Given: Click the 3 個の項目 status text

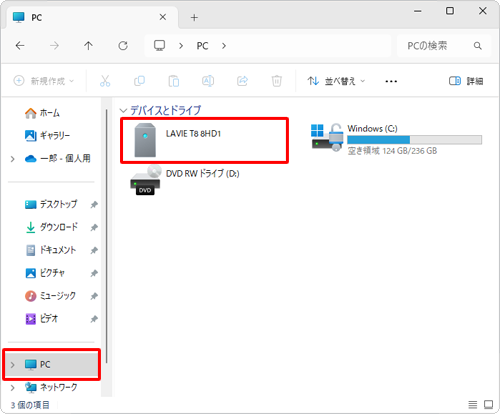Looking at the screenshot, I should (30, 405).
